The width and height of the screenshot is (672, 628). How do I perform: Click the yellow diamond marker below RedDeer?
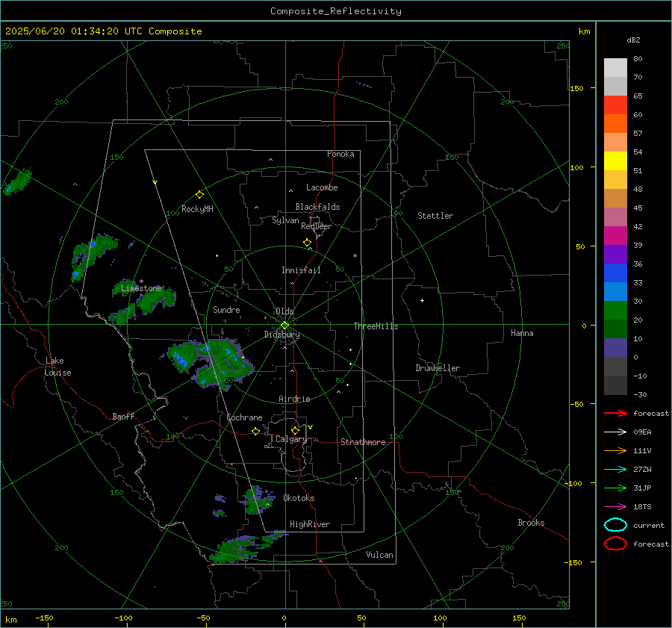pos(308,243)
